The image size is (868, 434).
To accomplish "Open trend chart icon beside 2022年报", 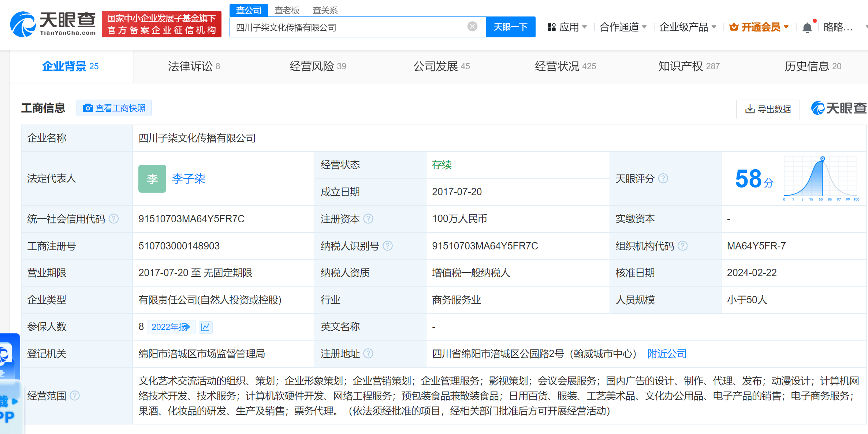I will tap(205, 327).
